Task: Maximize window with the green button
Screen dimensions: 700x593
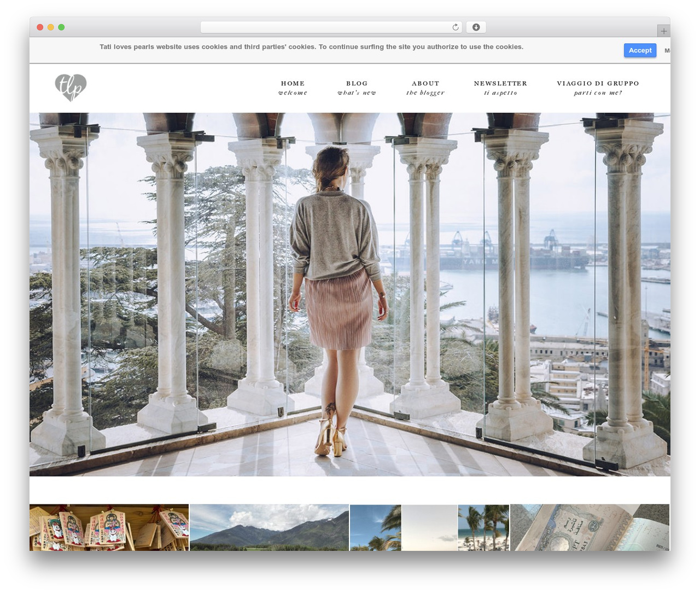Action: [61, 27]
